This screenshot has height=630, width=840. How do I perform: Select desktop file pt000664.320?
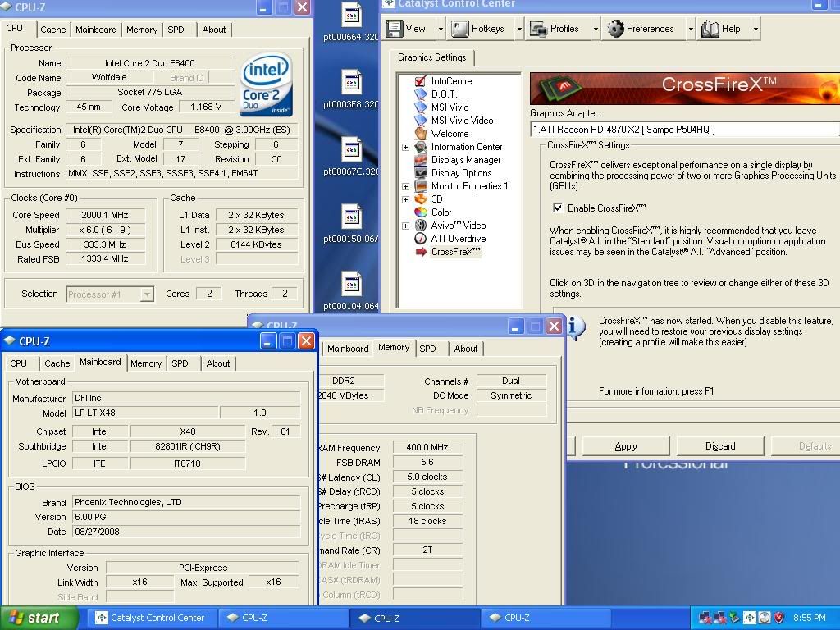351,22
